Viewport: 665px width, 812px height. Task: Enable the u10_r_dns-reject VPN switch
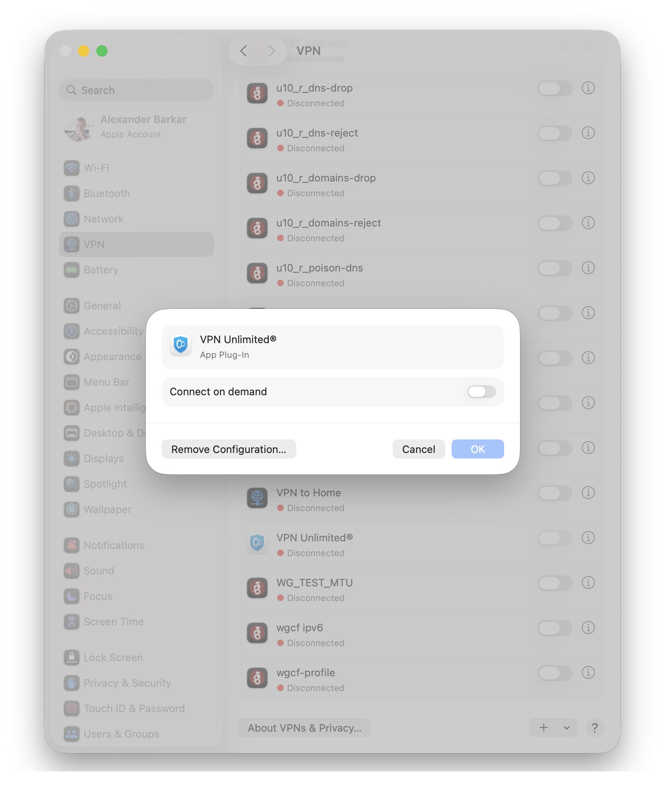555,133
